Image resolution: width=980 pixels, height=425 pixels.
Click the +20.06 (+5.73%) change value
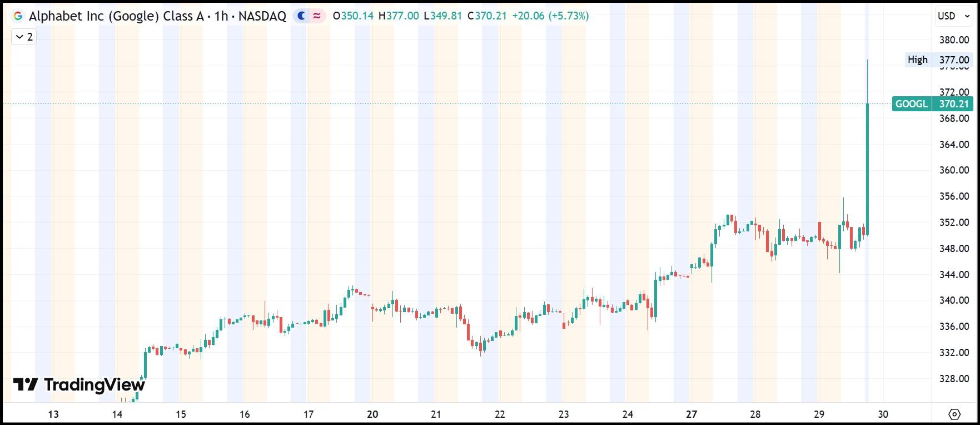[550, 16]
